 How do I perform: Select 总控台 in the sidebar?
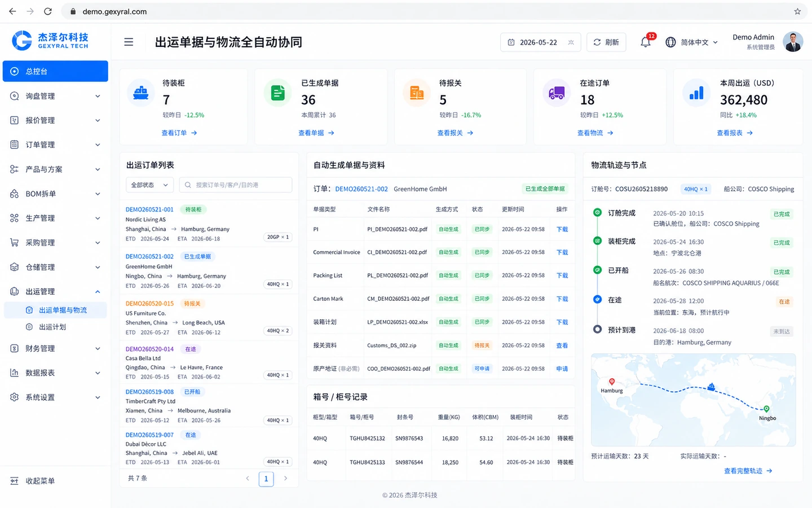coord(55,71)
